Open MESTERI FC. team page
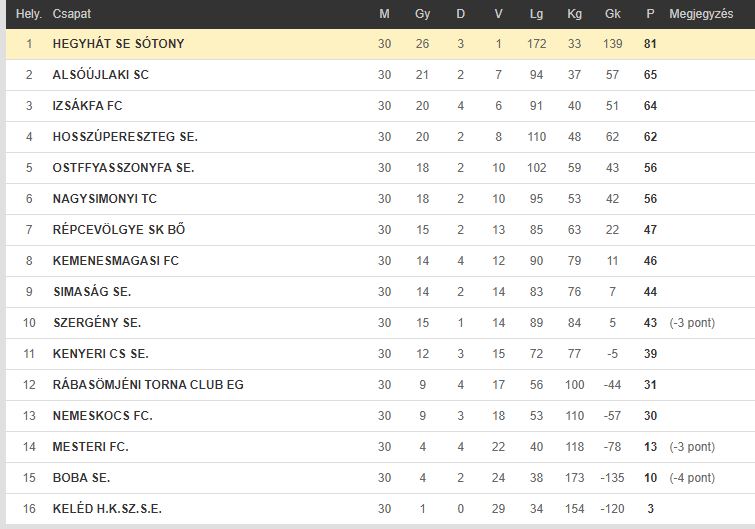755x529 pixels. click(x=91, y=447)
